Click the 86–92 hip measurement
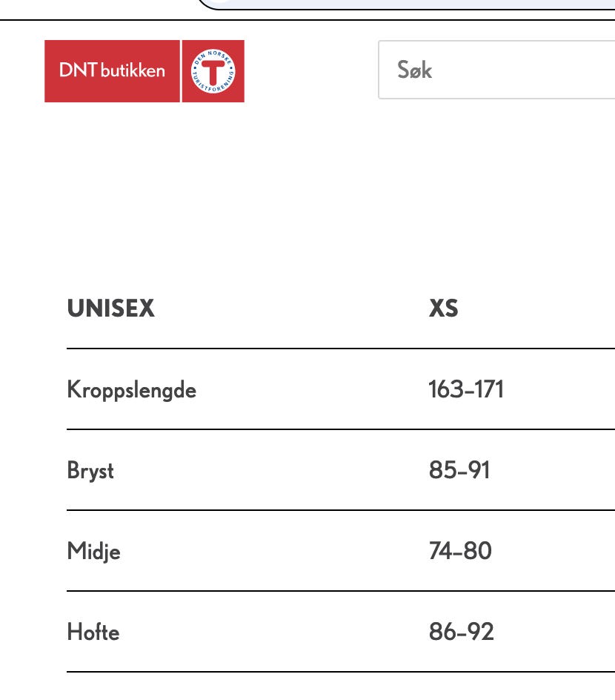The width and height of the screenshot is (615, 700). tap(461, 631)
